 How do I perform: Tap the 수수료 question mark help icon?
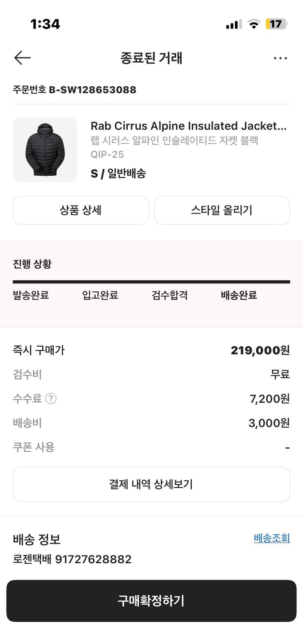click(50, 399)
